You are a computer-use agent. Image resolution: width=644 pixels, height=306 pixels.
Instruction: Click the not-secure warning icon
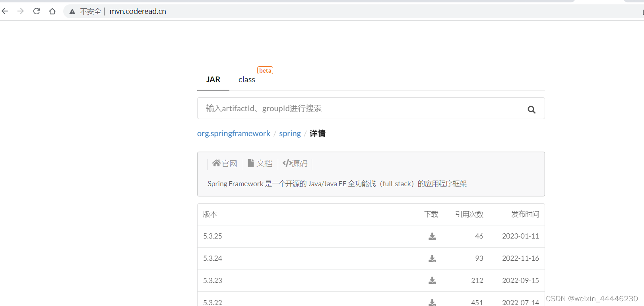72,12
